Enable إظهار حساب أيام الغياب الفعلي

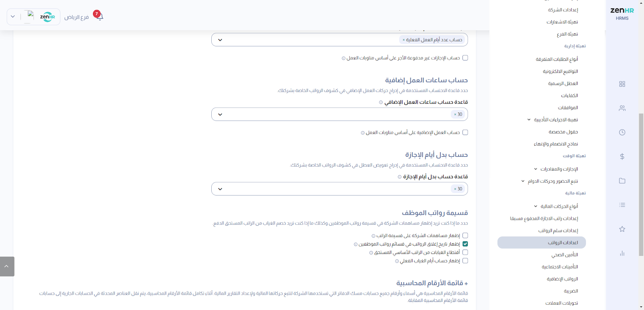pyautogui.click(x=465, y=261)
